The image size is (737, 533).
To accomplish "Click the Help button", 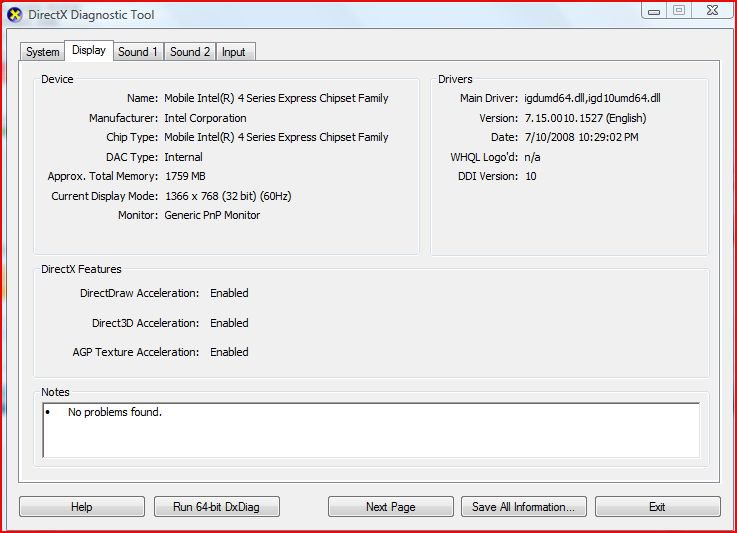I will click(x=82, y=507).
